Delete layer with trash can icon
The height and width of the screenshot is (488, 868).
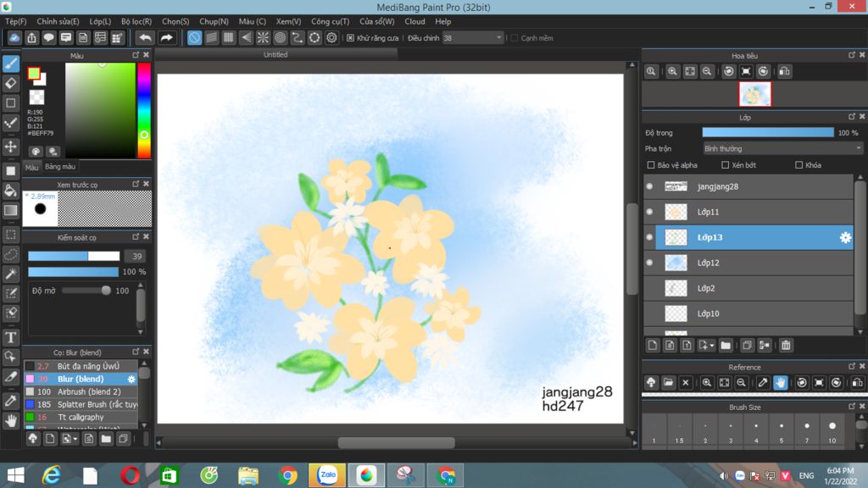pos(786,346)
